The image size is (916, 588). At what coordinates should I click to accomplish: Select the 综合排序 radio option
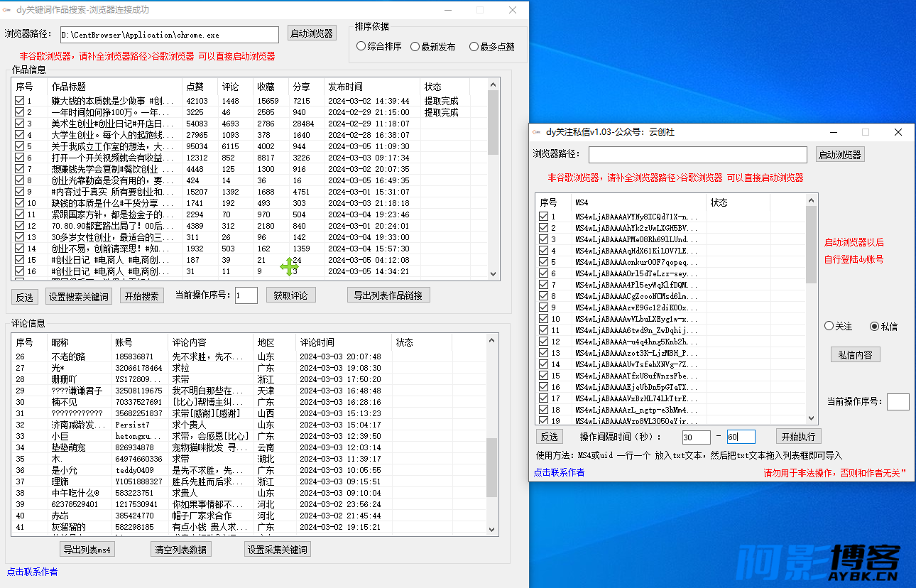379,46
